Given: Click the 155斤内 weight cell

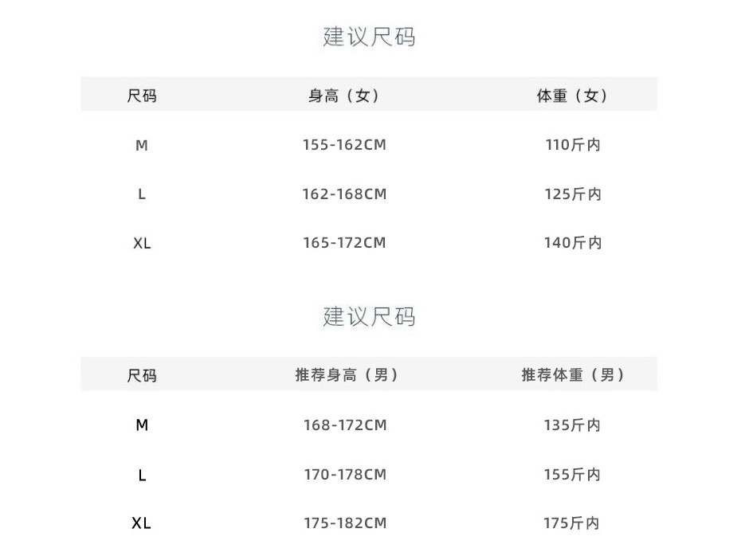Looking at the screenshot, I should (x=572, y=475).
